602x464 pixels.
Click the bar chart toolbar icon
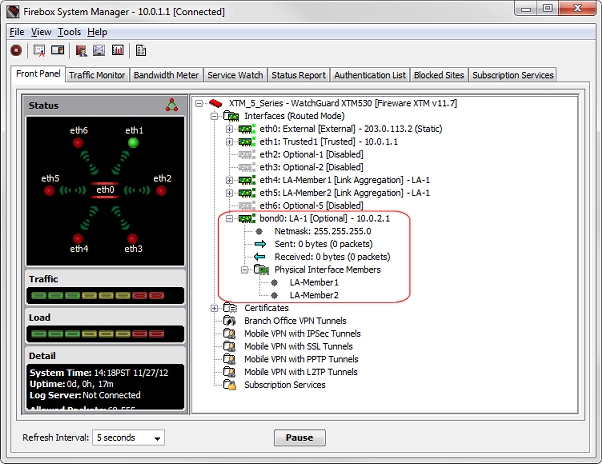[117, 50]
